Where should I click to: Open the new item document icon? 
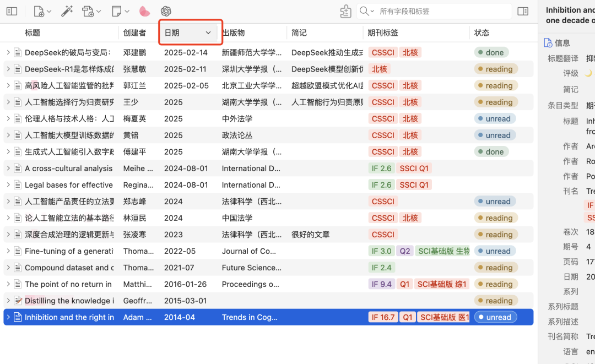point(39,12)
